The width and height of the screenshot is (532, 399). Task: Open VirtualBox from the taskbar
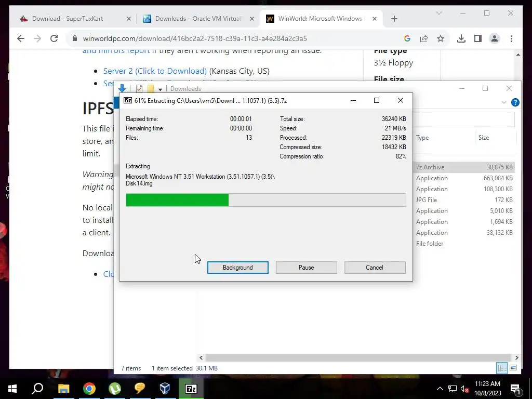tap(165, 389)
